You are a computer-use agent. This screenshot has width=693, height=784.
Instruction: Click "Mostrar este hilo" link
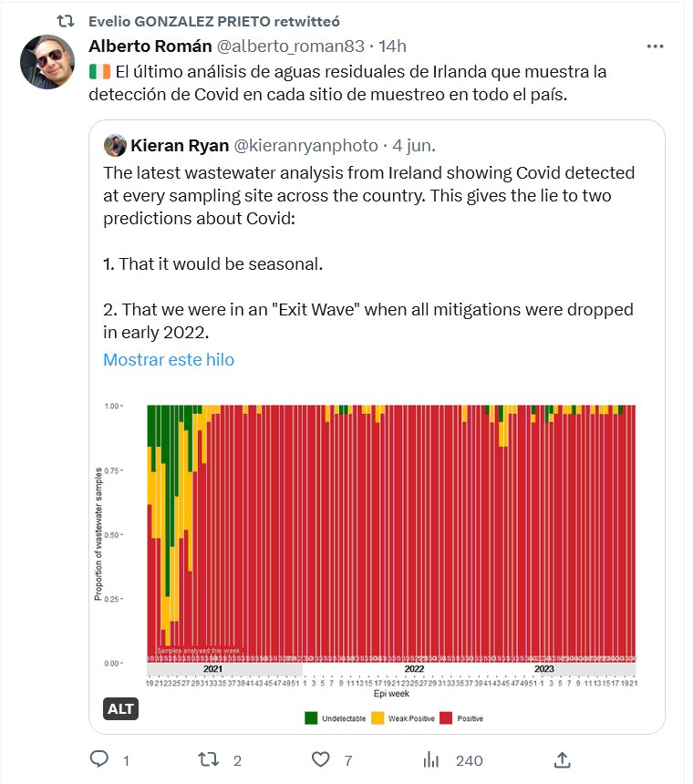coord(169,359)
